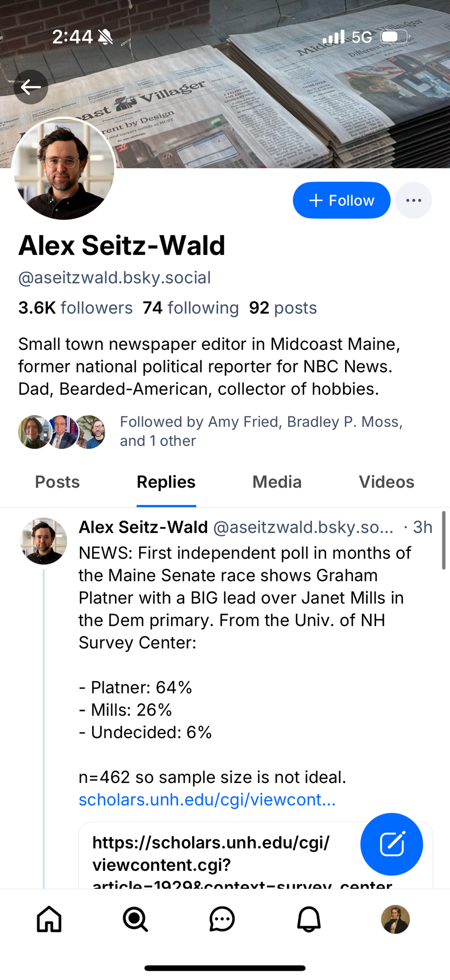Tap the post author's small avatar
Viewport: 450px width, 980px height.
(x=44, y=541)
